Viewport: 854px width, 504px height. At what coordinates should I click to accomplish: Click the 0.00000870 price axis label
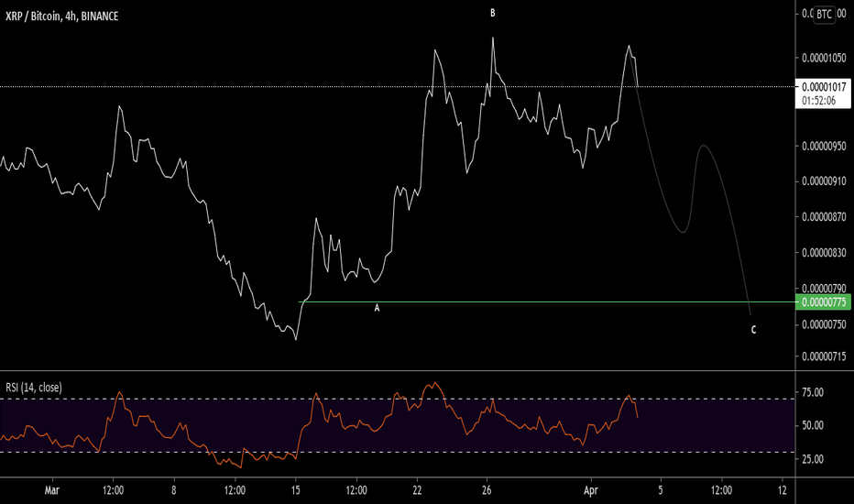pos(824,217)
